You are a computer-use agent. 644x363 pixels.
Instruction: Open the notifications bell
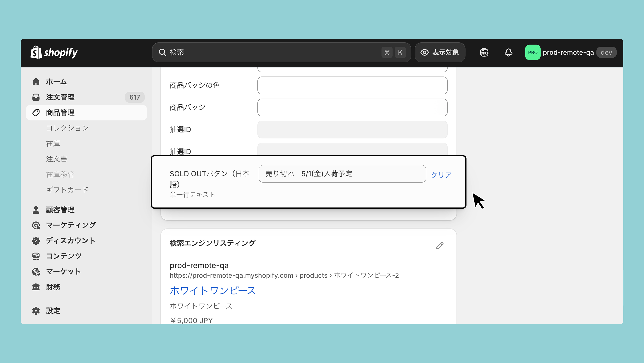point(508,52)
